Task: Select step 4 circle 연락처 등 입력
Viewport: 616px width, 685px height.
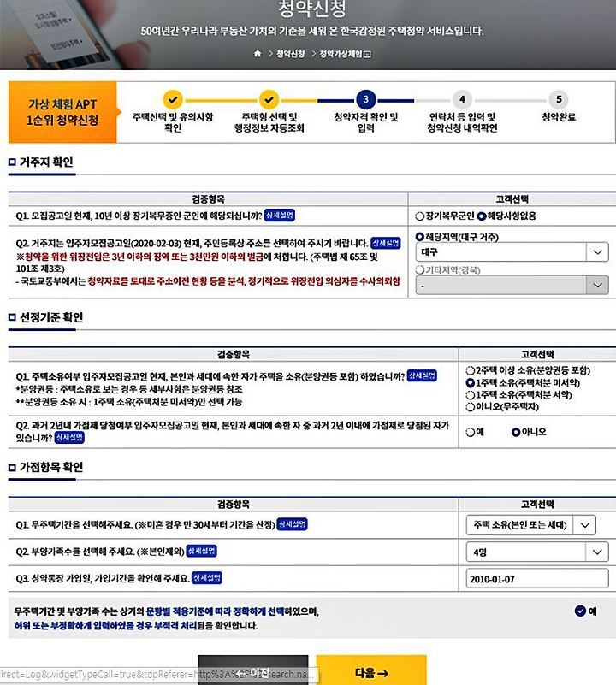Action: click(x=462, y=99)
